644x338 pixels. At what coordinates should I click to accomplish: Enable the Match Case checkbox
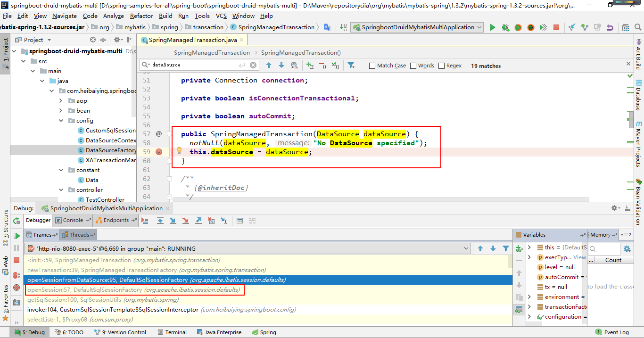372,66
